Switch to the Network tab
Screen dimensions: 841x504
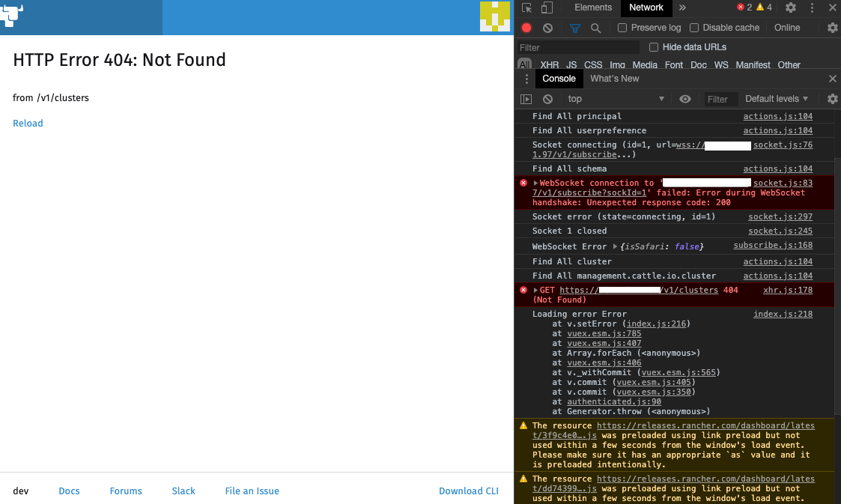click(x=646, y=7)
